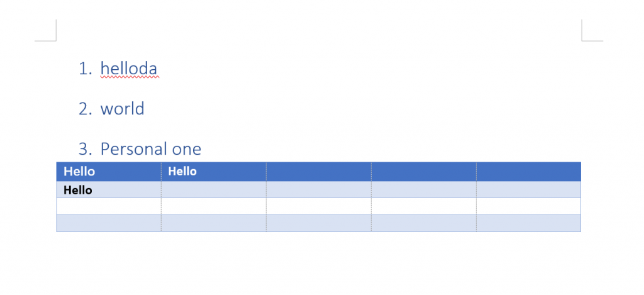Viewport: 644px width, 295px height.
Task: Click the "world" list item text
Action: click(x=122, y=109)
